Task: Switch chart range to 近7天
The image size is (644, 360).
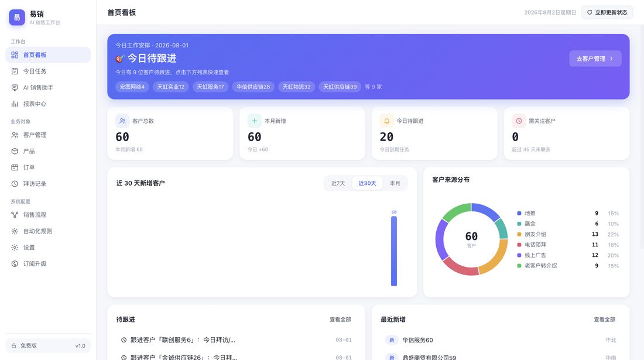Action: tap(338, 183)
